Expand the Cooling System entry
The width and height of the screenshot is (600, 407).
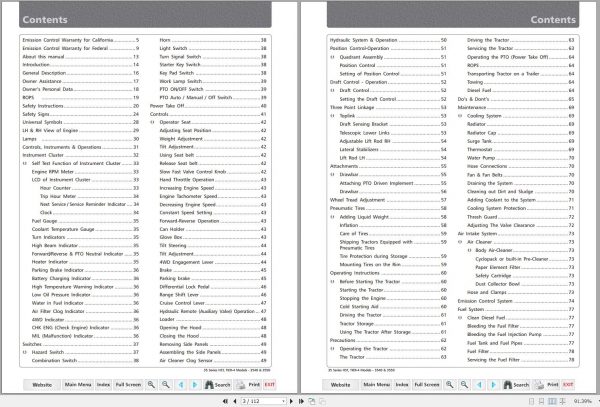pos(460,116)
